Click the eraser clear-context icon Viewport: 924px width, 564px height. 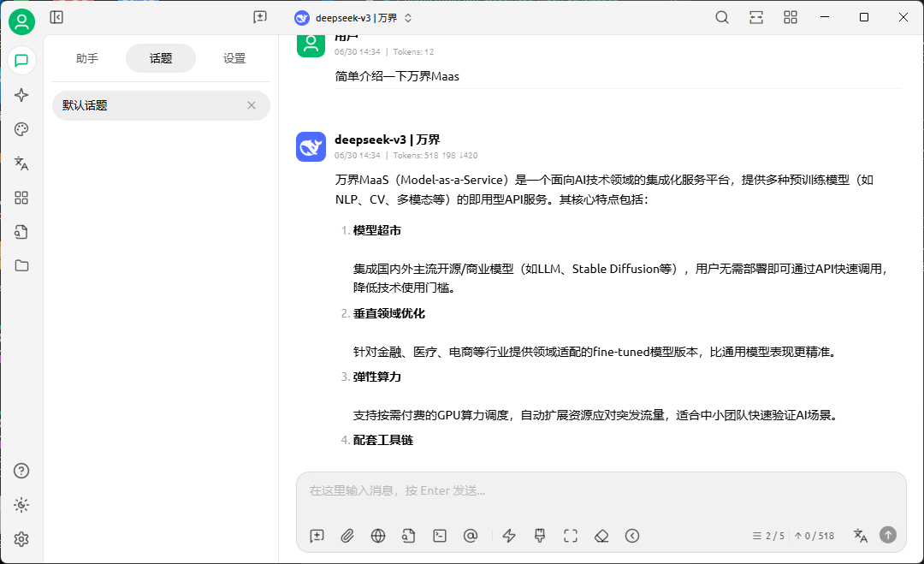[601, 536]
